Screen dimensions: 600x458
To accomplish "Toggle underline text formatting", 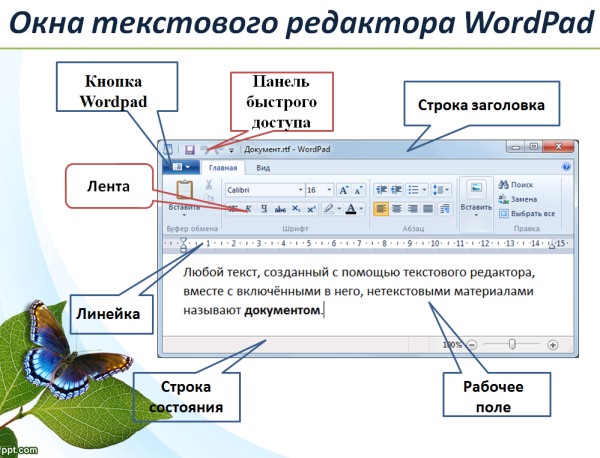I will pyautogui.click(x=264, y=209).
